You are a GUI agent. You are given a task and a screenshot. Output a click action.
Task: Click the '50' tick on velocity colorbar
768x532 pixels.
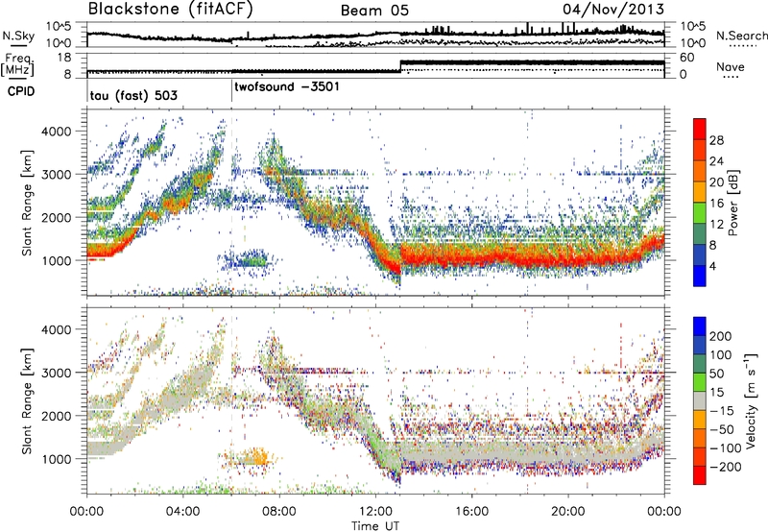[x=716, y=374]
